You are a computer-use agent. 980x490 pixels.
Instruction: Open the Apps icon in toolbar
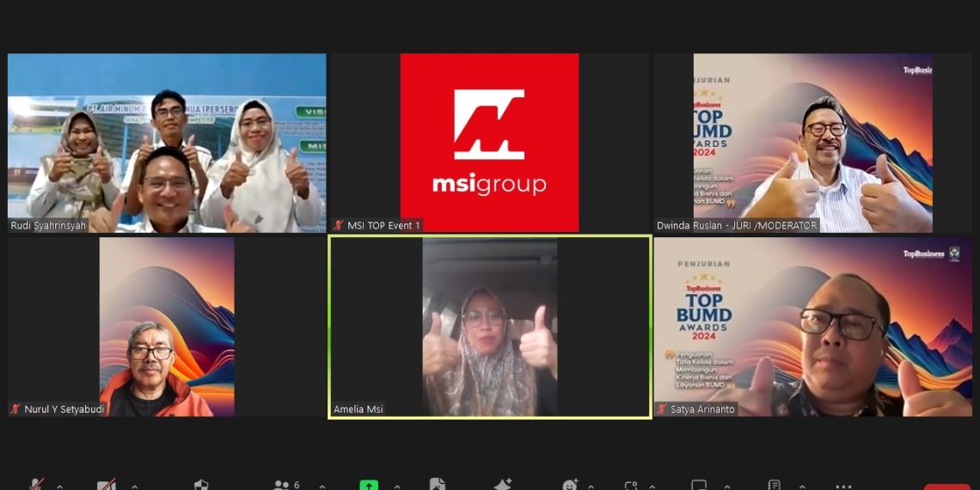click(x=631, y=486)
